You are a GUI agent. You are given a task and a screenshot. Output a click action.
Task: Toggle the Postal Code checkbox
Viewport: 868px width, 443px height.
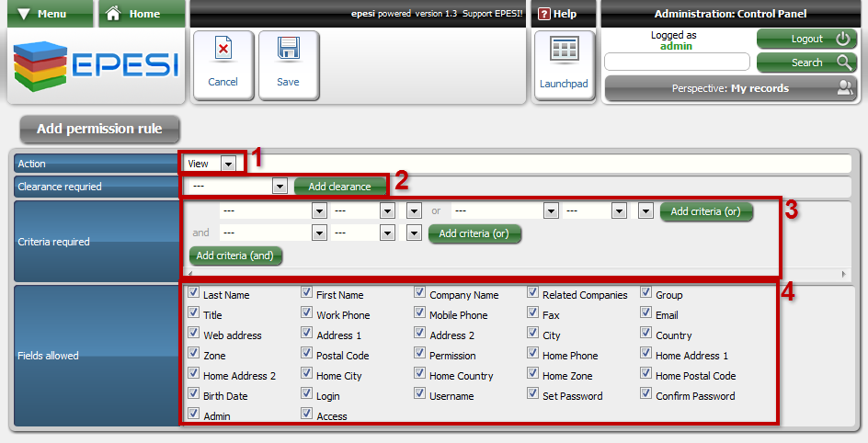click(x=307, y=353)
